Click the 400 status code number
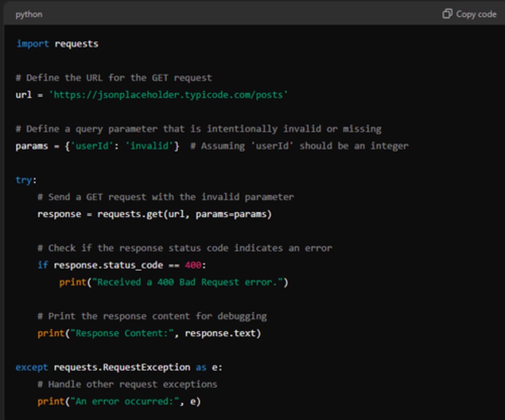505x420 pixels. point(193,265)
